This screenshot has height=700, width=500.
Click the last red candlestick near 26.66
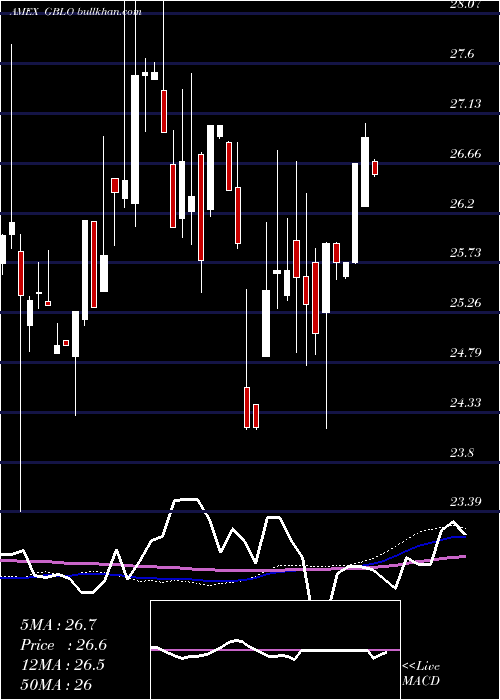tap(375, 168)
